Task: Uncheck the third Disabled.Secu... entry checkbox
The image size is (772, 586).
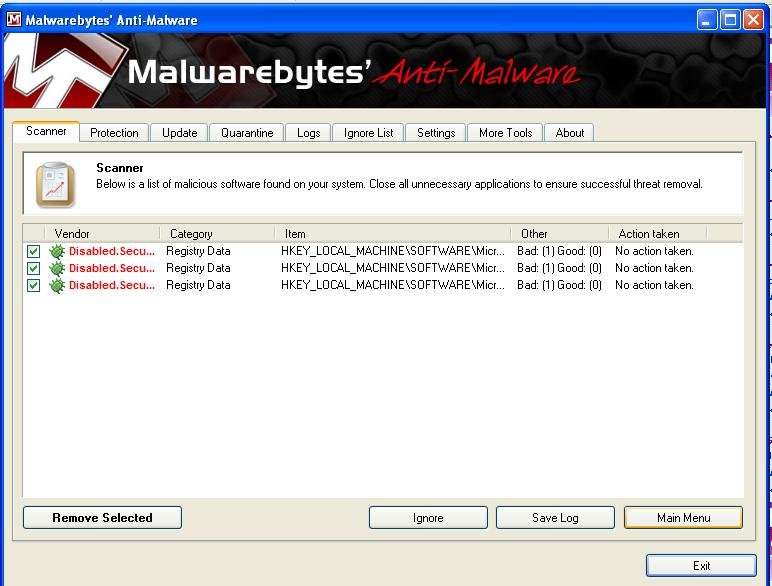Action: pos(33,285)
